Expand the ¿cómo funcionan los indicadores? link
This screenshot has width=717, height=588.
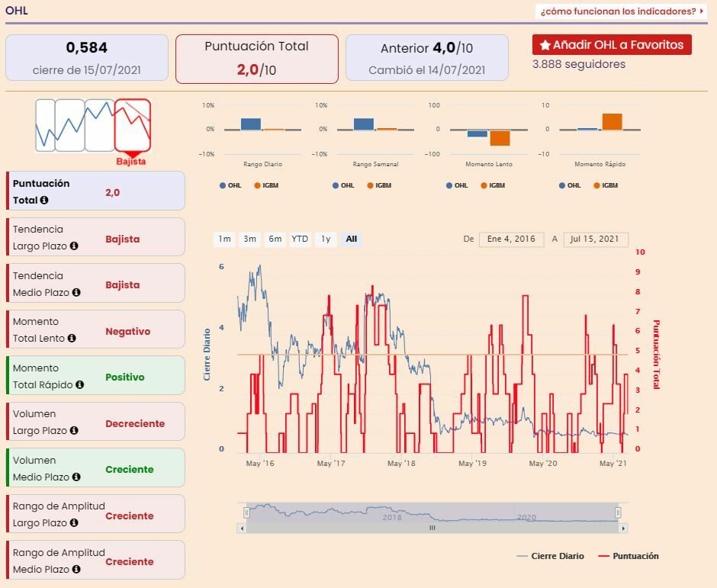click(621, 11)
